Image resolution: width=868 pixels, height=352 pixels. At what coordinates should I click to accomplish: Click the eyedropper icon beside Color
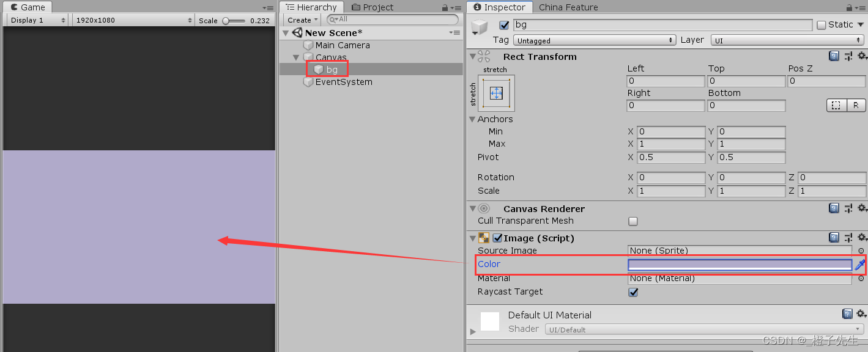coord(859,265)
